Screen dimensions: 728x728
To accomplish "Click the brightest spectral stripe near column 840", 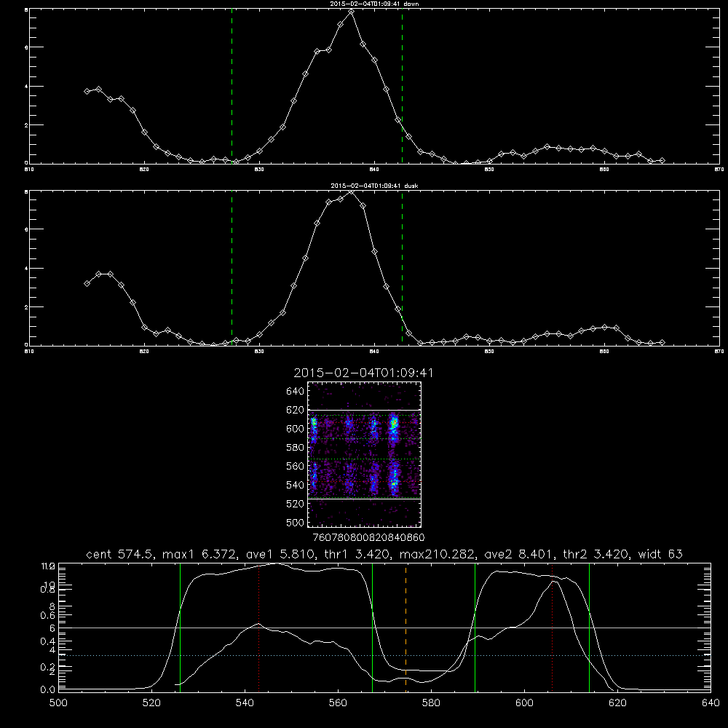I will coord(394,455).
